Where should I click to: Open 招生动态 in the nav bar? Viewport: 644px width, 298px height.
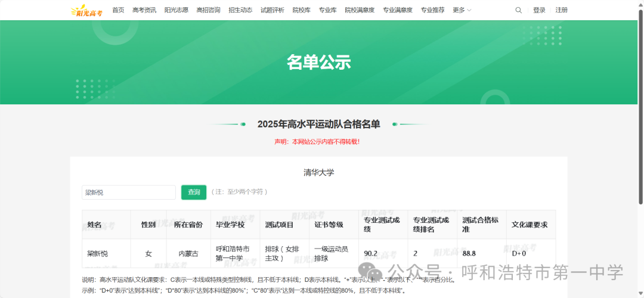click(x=240, y=10)
